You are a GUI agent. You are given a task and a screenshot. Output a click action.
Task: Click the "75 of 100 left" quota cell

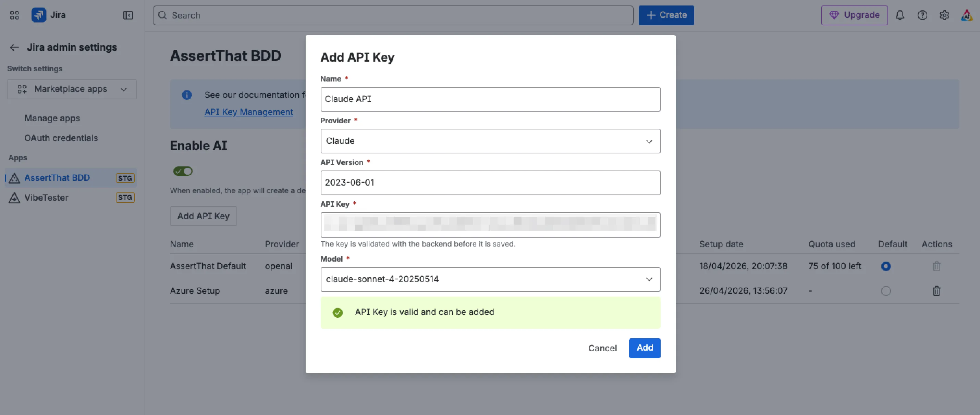(x=835, y=266)
